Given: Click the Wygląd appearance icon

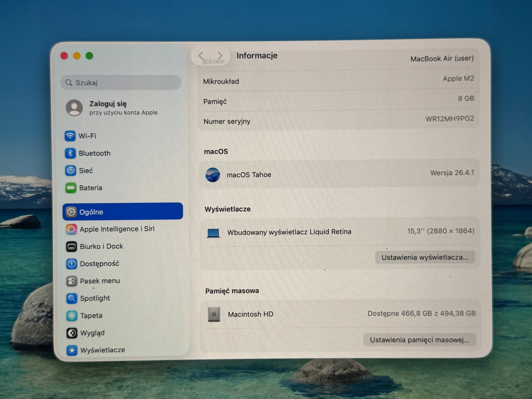Looking at the screenshot, I should (72, 333).
